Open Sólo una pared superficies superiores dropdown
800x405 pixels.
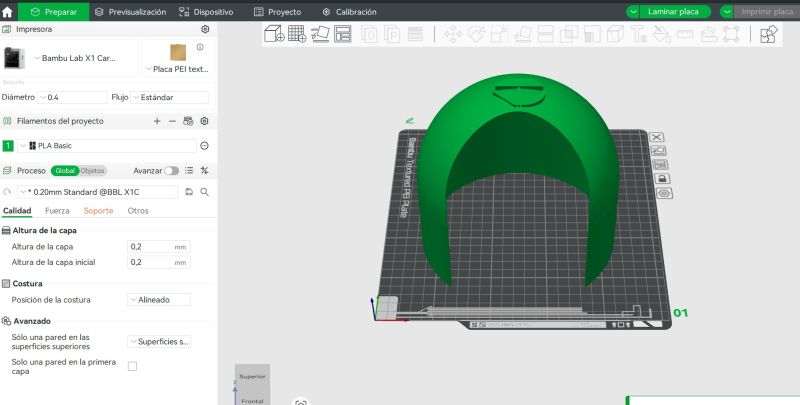pyautogui.click(x=159, y=342)
